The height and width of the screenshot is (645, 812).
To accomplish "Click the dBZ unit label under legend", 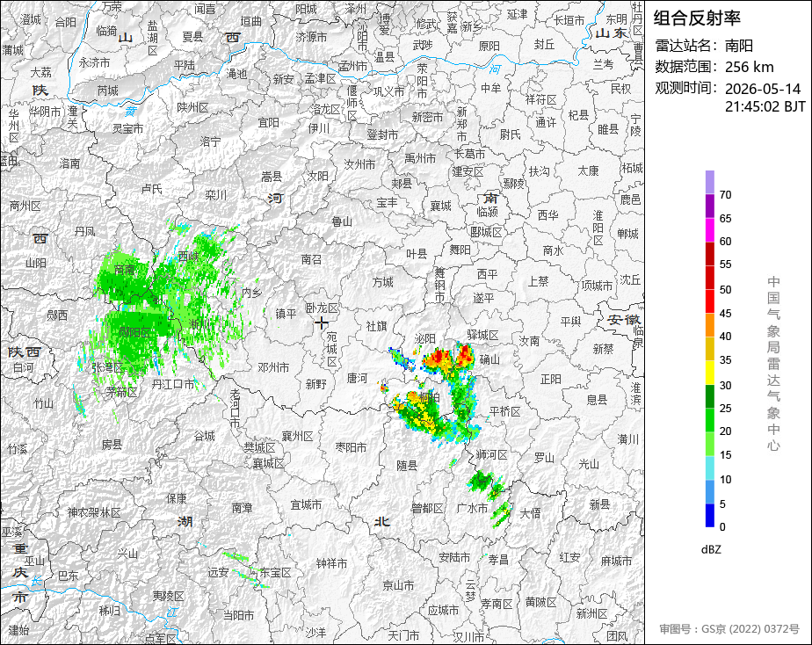I will pos(711,549).
